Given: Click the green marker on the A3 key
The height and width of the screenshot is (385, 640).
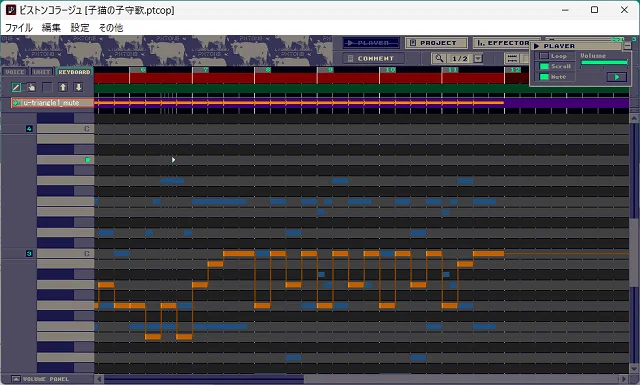Looking at the screenshot, I should [87, 160].
